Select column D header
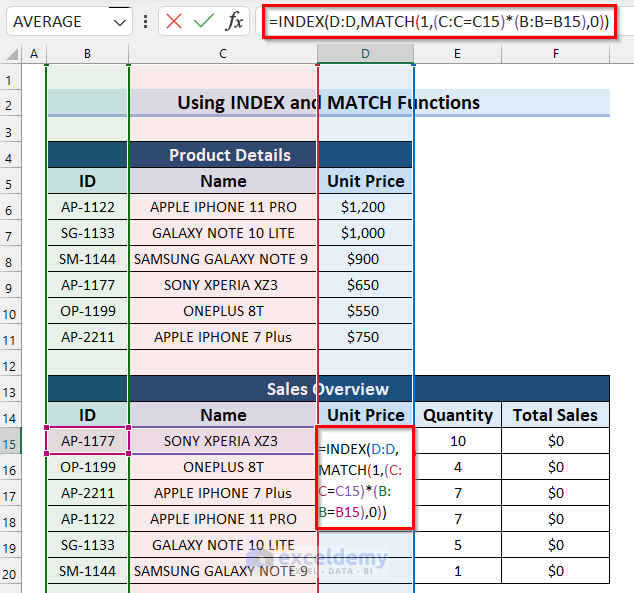 point(365,54)
